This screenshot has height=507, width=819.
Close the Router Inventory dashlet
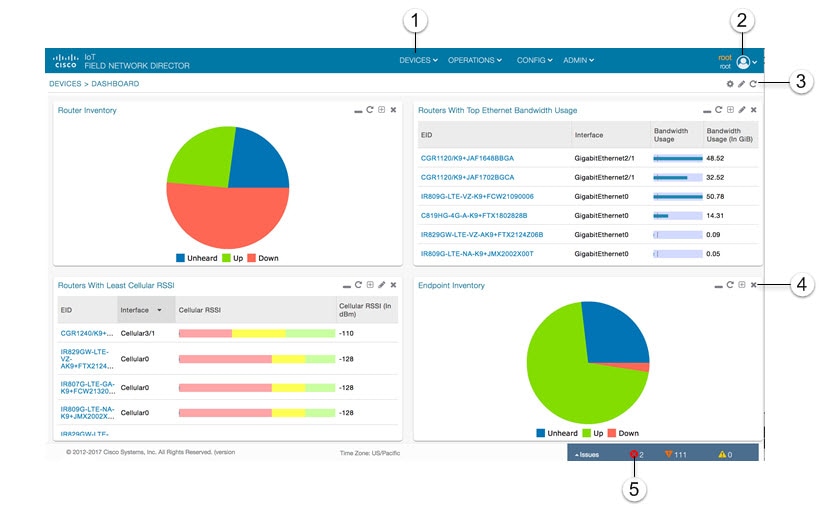[x=393, y=110]
